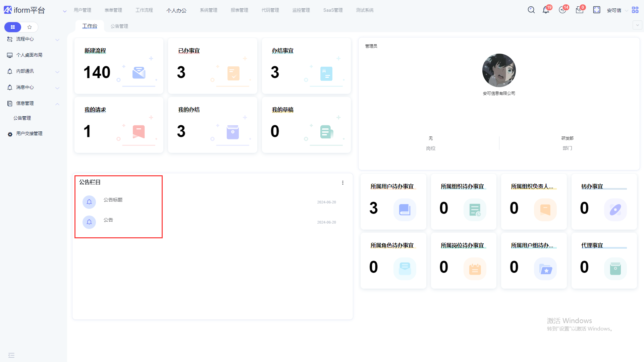Open the search magnifier icon

click(x=531, y=10)
